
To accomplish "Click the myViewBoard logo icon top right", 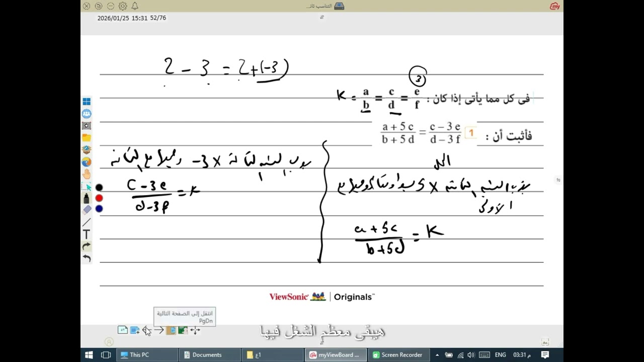I will click(x=555, y=6).
